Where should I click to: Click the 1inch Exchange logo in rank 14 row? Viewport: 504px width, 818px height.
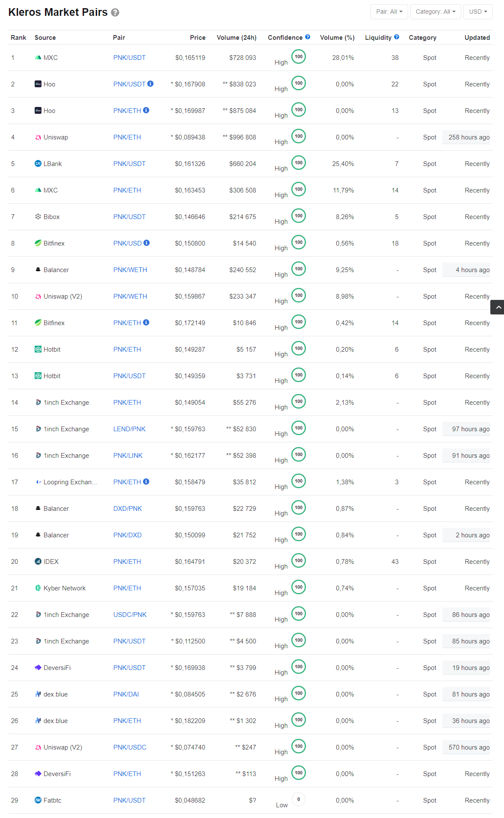click(38, 403)
